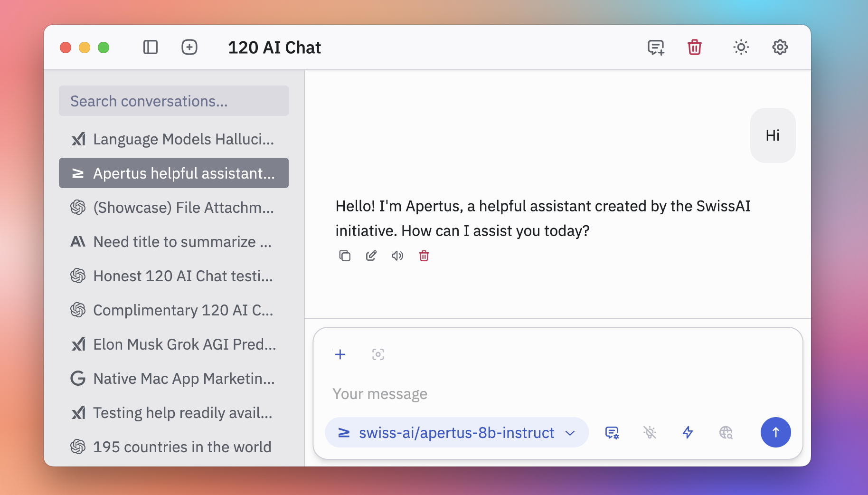This screenshot has width=868, height=495.
Task: Open the settings gear
Action: click(x=780, y=48)
